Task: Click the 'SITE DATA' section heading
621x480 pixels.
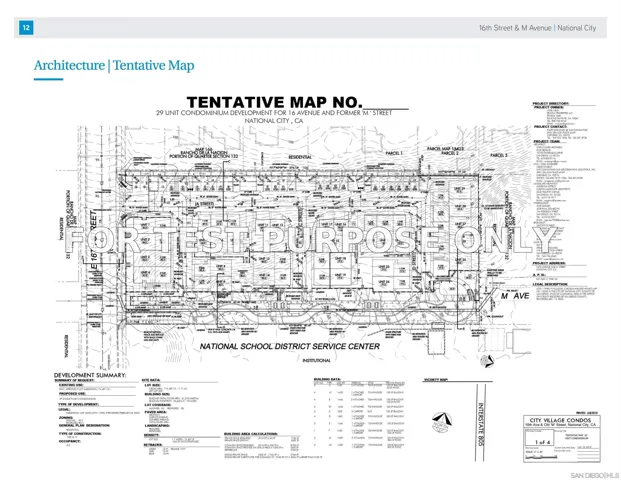Action: coord(151,380)
